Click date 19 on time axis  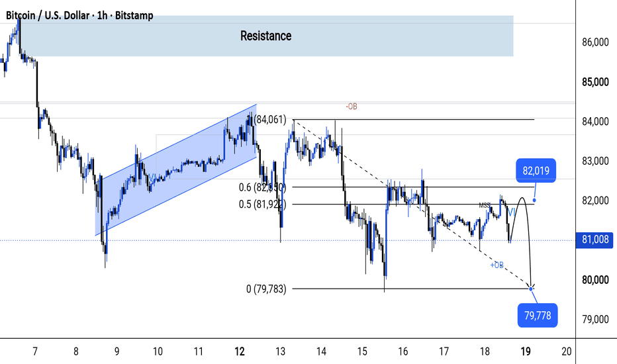point(526,351)
